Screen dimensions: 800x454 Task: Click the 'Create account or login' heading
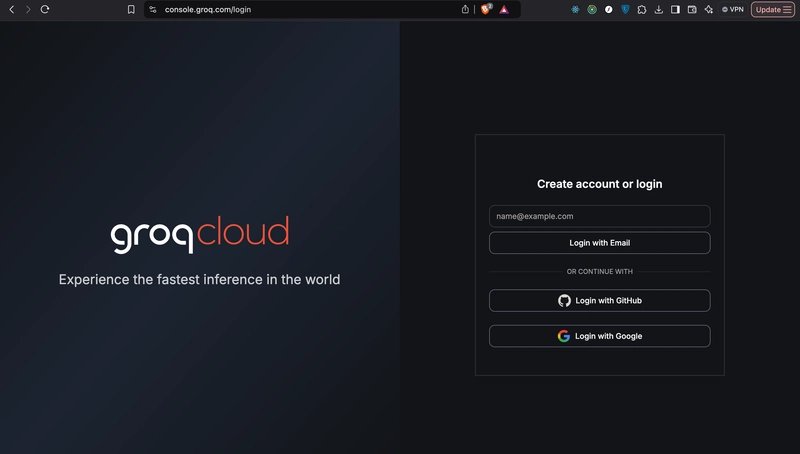click(x=599, y=184)
